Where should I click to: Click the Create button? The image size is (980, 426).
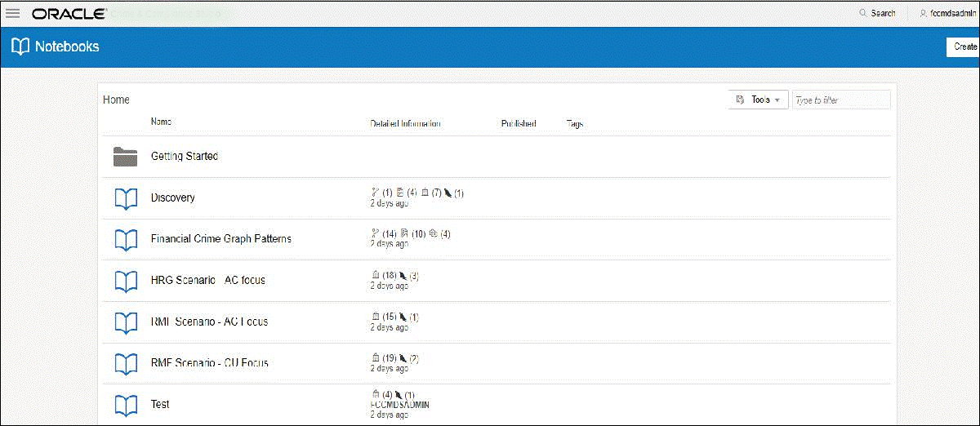click(965, 47)
